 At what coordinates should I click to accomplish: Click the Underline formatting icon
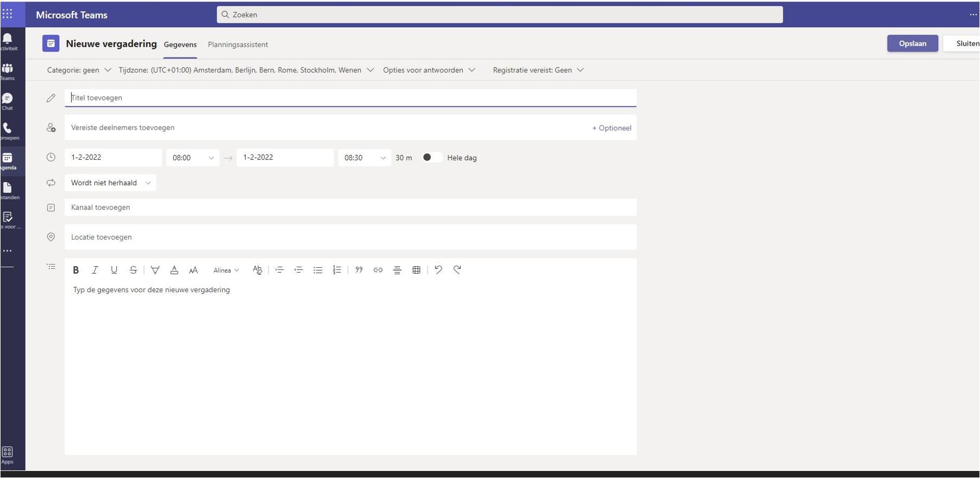(114, 270)
